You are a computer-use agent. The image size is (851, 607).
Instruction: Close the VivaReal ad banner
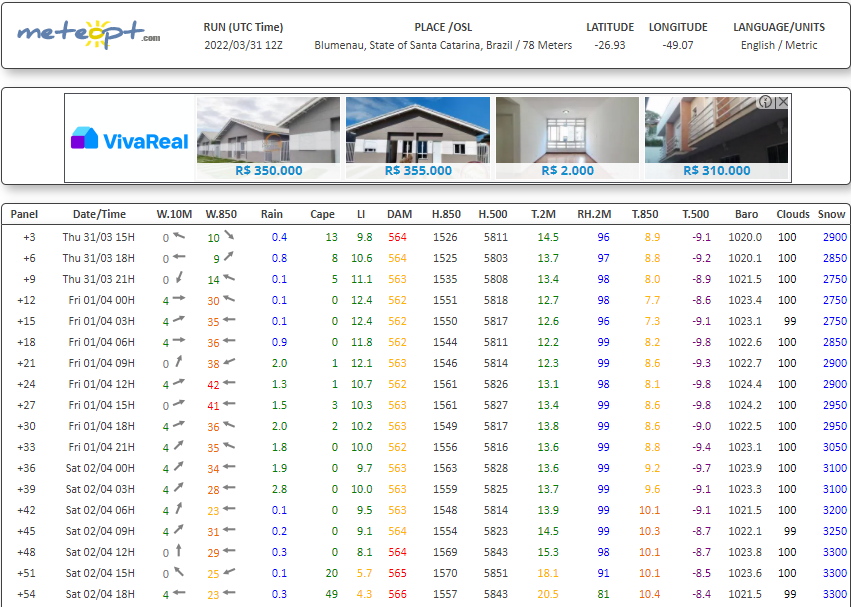[x=783, y=102]
